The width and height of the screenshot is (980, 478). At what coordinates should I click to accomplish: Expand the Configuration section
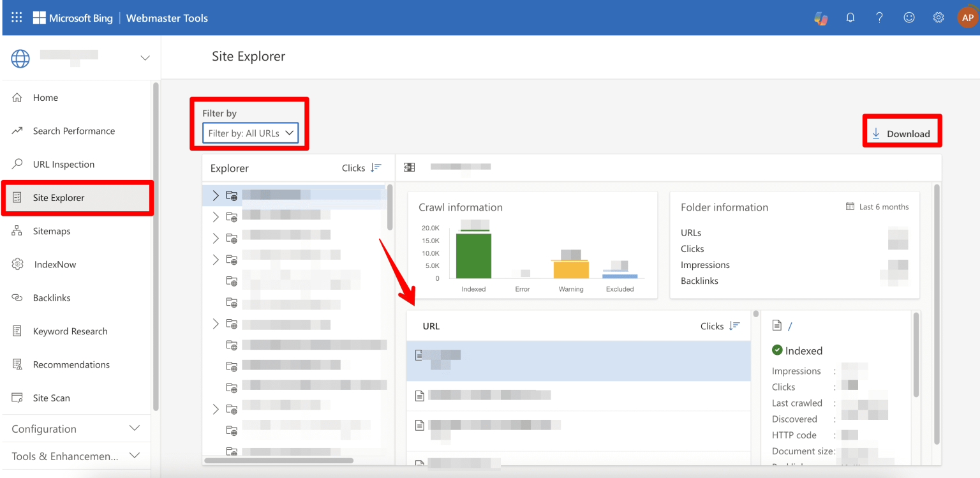tap(135, 428)
